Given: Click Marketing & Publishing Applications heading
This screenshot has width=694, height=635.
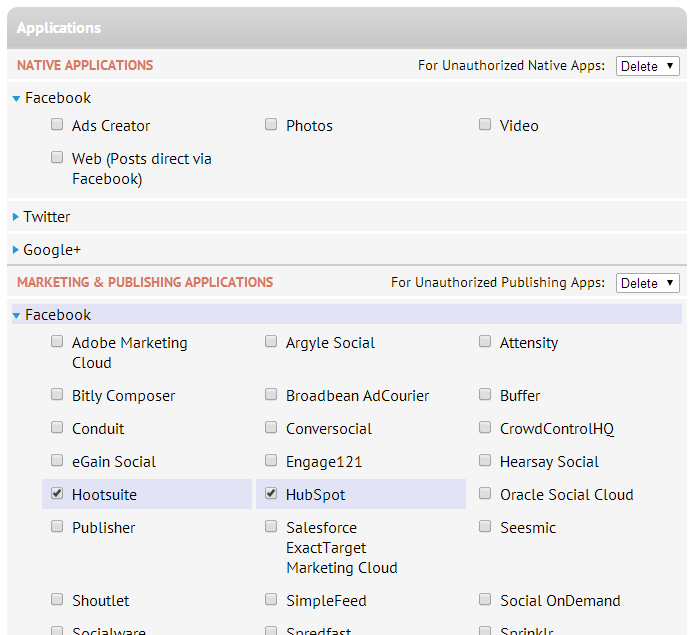Looking at the screenshot, I should point(145,282).
